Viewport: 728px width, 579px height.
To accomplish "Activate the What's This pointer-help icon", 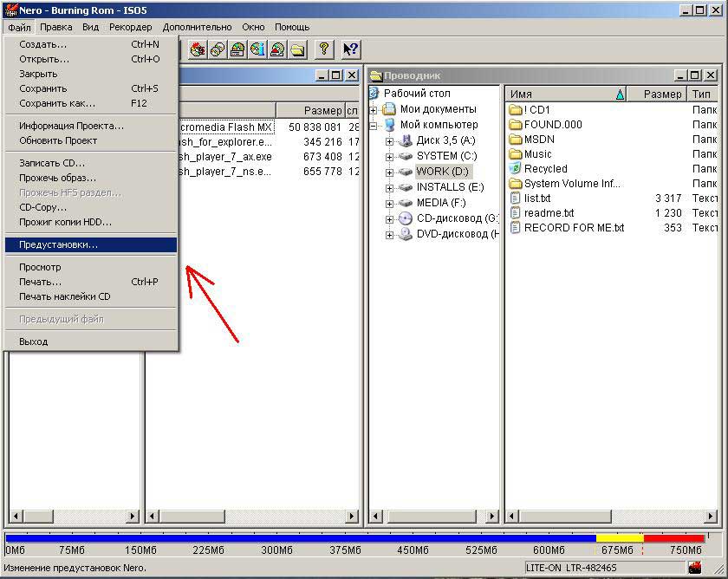I will tap(350, 49).
